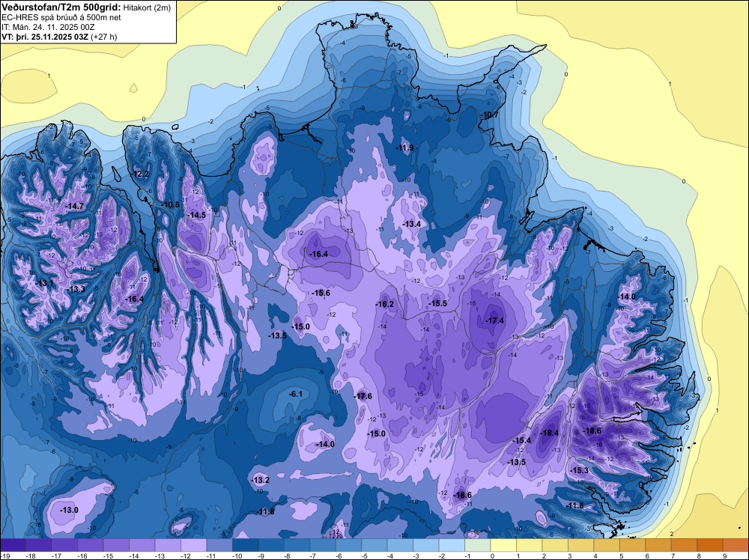Screen dimensions: 749x560
Task: Select the -10 legend color swatch
Action: (x=245, y=545)
